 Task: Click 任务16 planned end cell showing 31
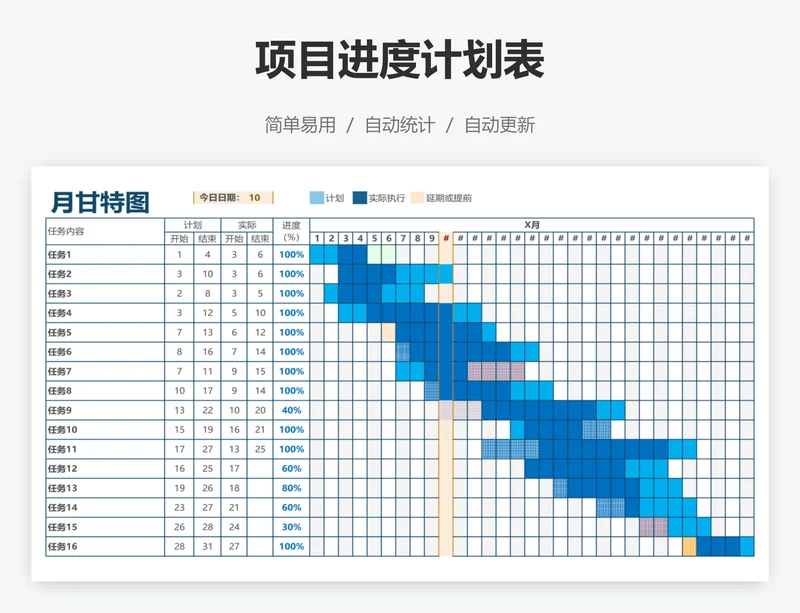[207, 546]
